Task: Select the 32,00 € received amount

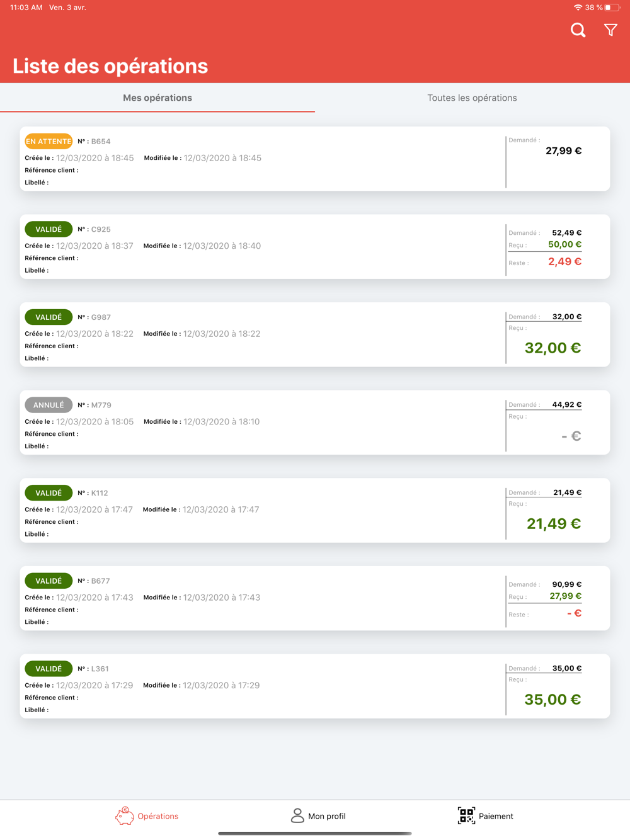Action: point(553,348)
